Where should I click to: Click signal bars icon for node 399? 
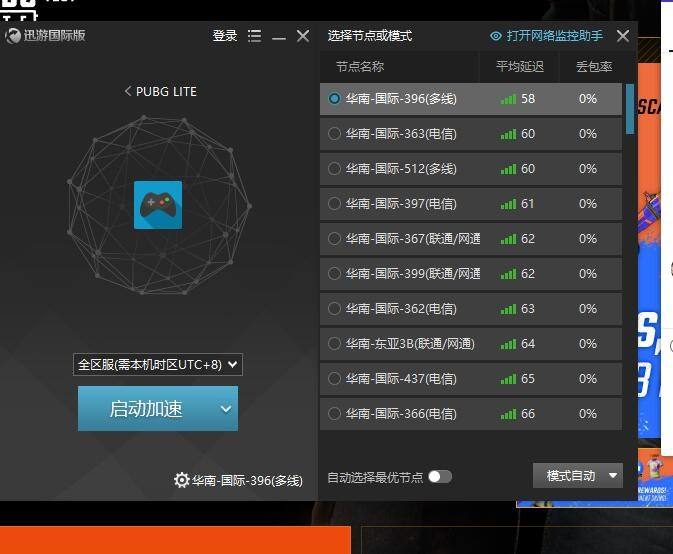click(x=508, y=274)
